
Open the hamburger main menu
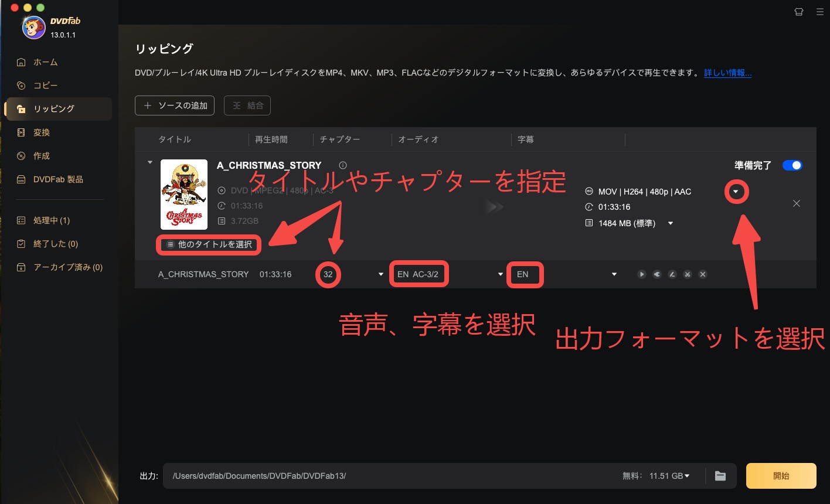pos(819,11)
